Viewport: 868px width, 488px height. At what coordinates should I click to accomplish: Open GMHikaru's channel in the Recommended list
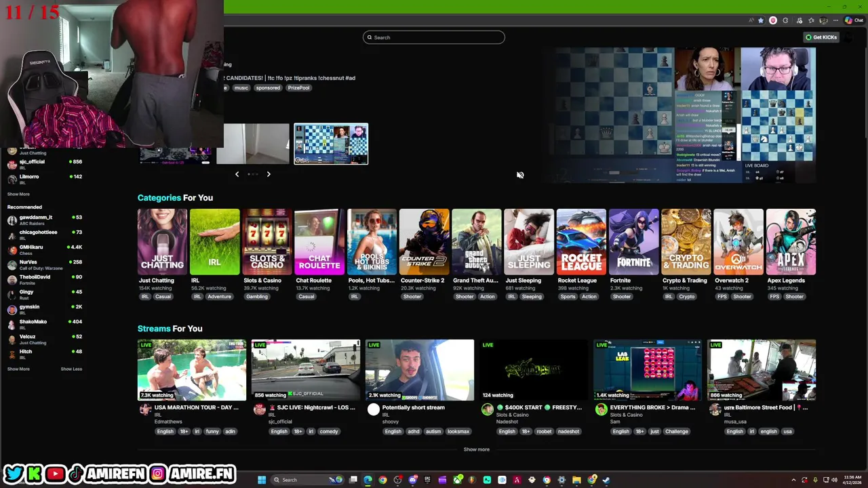pos(44,250)
